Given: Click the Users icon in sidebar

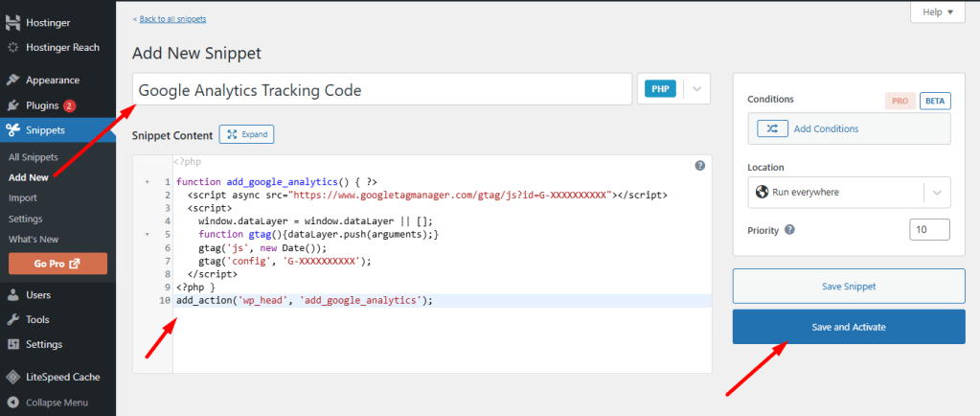Looking at the screenshot, I should (x=13, y=295).
